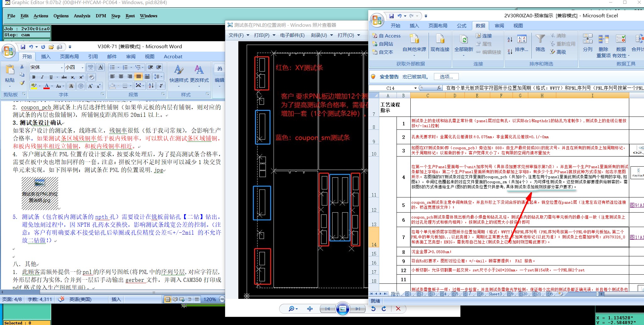
Task: Sort paragraphs with A-Z icon in Word
Action: coord(151,86)
